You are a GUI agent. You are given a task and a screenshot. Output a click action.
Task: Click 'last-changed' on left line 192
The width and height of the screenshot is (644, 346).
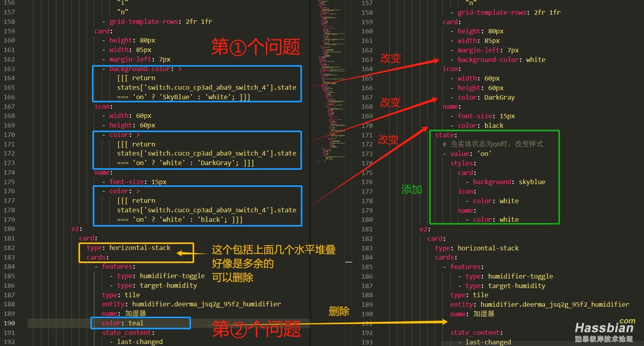click(x=140, y=342)
